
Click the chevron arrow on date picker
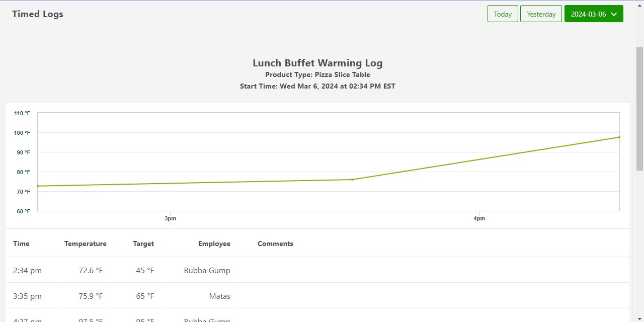(614, 14)
